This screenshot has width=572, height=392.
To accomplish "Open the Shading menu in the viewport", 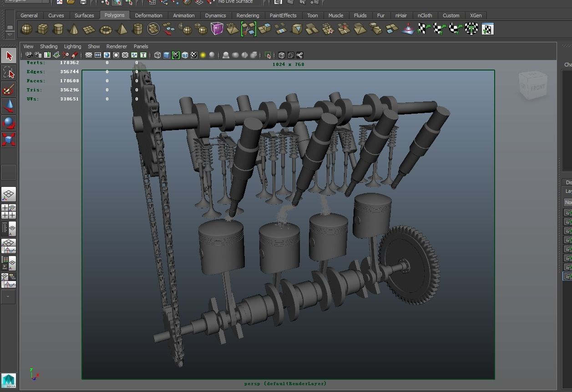I will coord(48,46).
